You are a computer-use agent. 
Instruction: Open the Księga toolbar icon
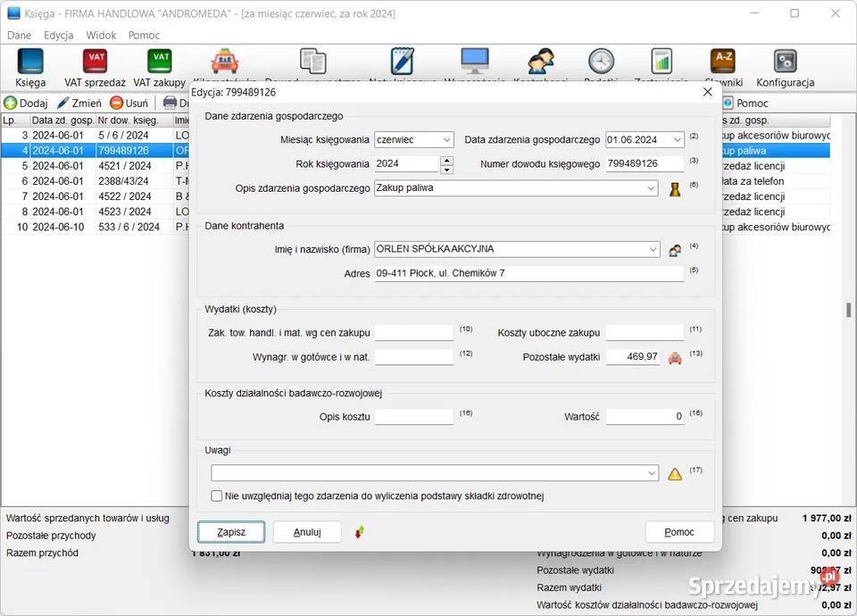30,67
